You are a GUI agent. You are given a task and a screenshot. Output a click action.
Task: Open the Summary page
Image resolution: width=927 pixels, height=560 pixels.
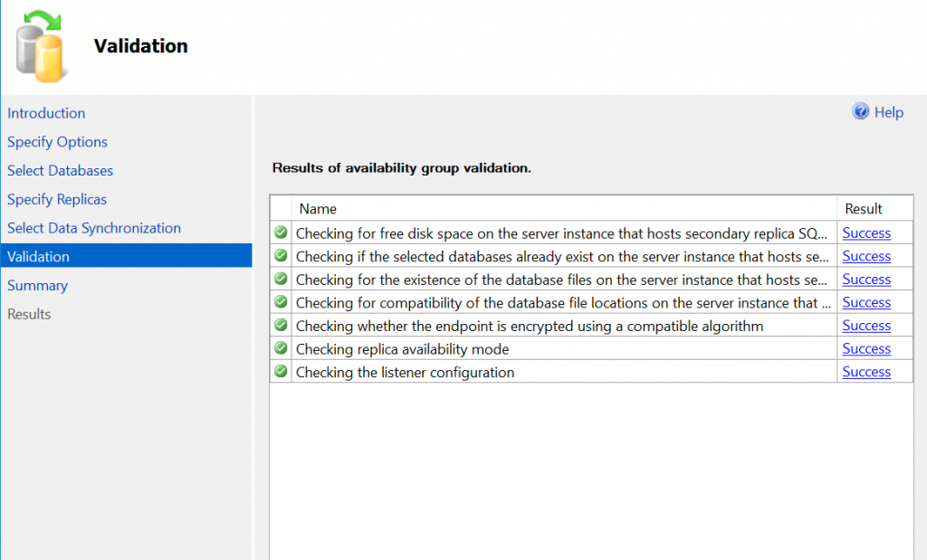(37, 285)
